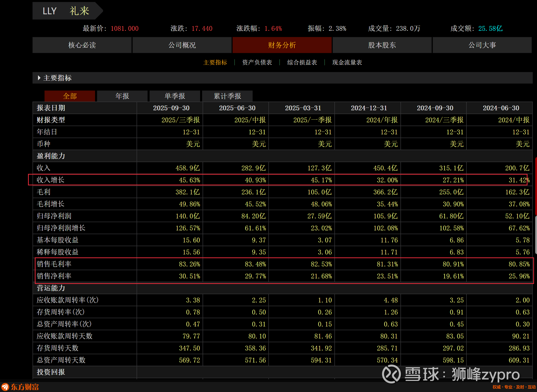
Task: Click the 东方财富 logo icon
Action: 5,387
